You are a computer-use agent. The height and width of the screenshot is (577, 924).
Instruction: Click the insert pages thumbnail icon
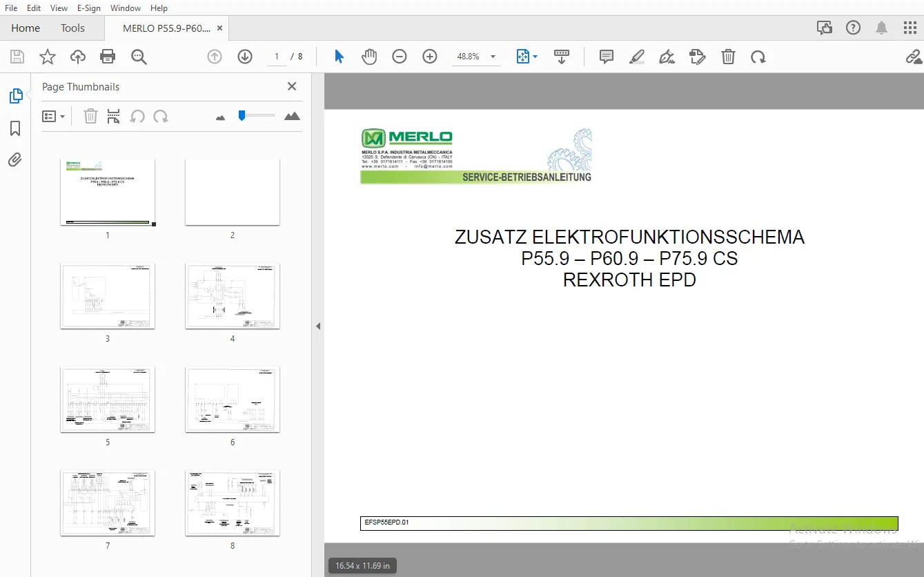tap(114, 117)
